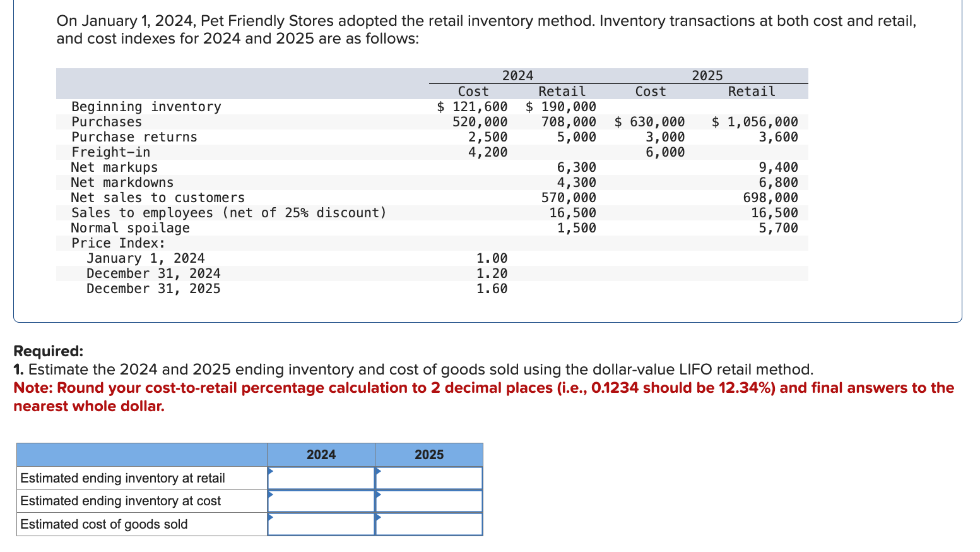980x552 pixels.
Task: Click the 'Net sales to customers' row label
Action: (158, 198)
